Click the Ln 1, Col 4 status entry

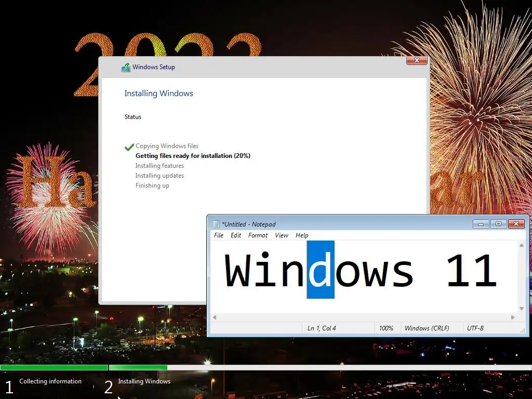[x=322, y=328]
